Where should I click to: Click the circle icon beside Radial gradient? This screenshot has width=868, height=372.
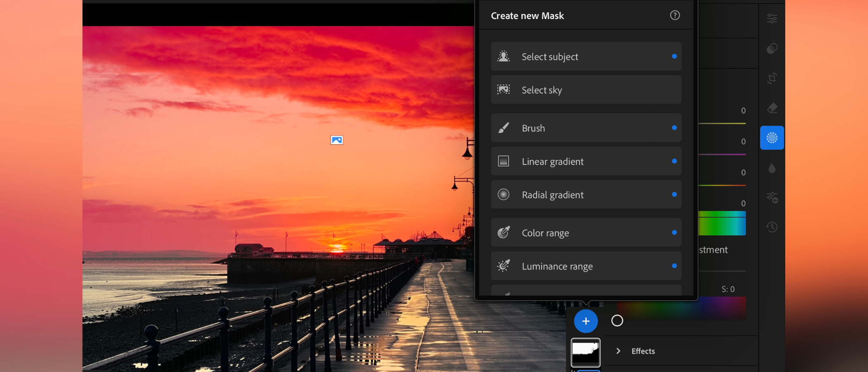pyautogui.click(x=503, y=194)
